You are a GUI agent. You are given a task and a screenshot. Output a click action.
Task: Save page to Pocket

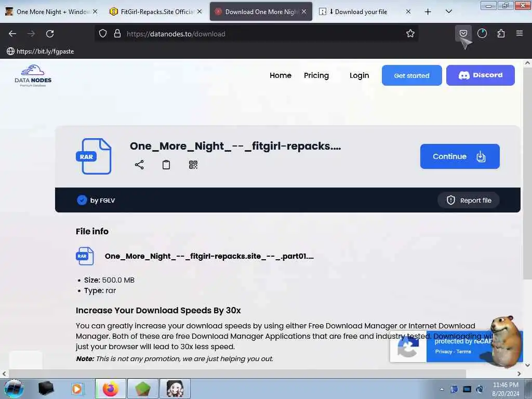click(463, 34)
